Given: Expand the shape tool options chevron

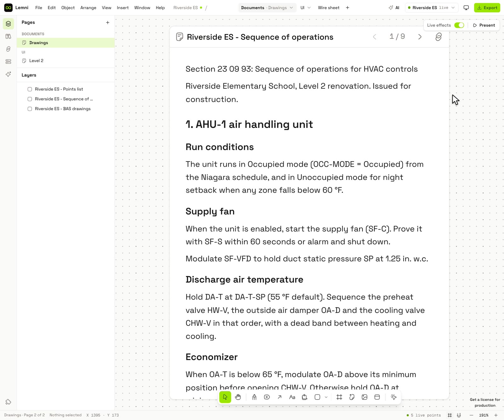Looking at the screenshot, I should 326,397.
